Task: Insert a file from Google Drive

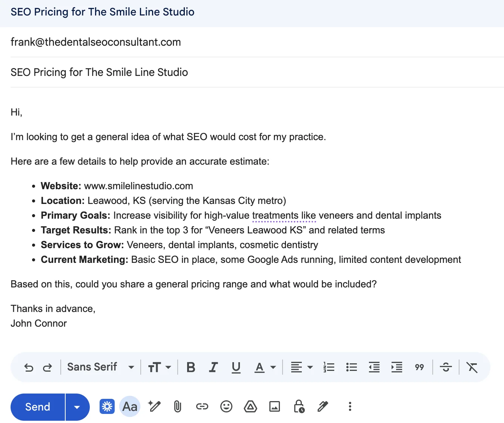Action: tap(250, 406)
